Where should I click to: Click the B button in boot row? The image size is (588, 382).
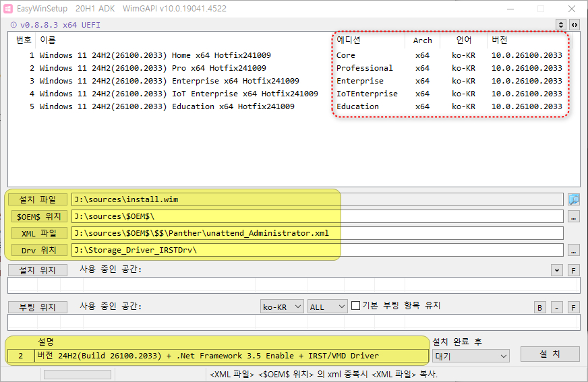tap(539, 307)
